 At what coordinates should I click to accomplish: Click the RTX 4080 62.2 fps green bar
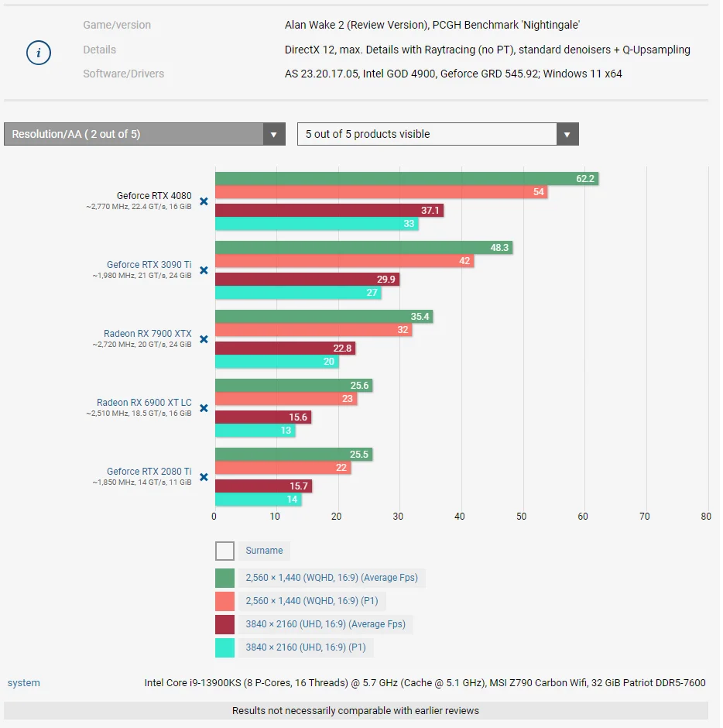click(407, 179)
